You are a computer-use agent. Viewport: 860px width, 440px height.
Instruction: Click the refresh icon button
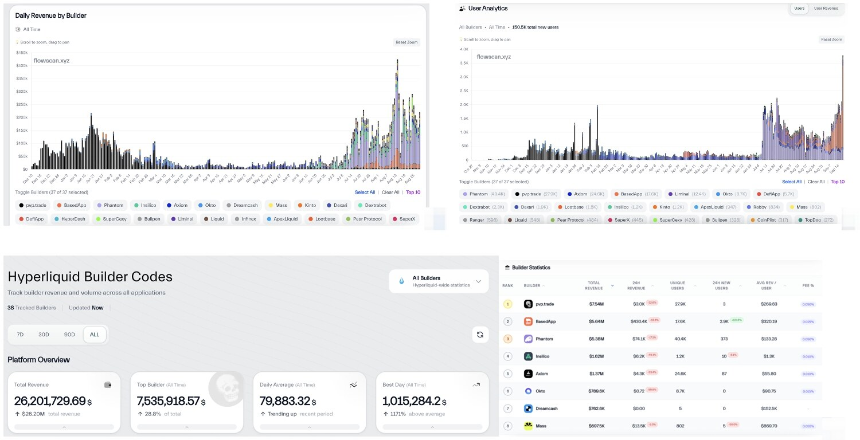point(480,334)
